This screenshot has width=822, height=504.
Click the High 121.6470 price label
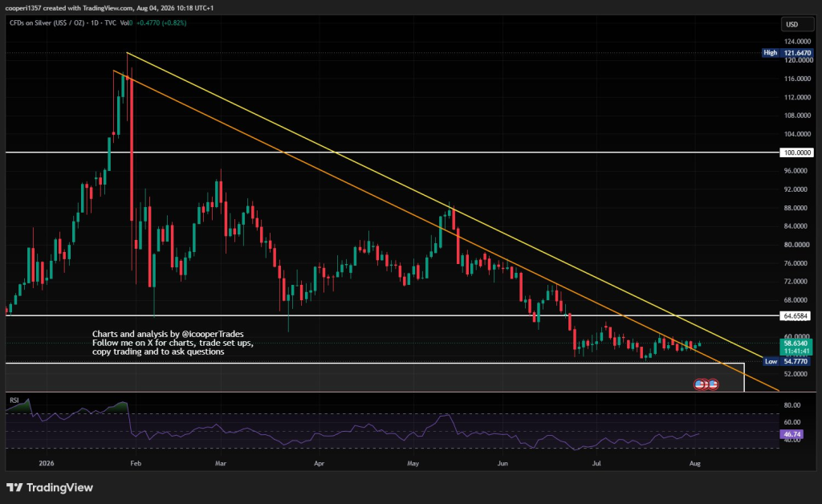click(787, 53)
